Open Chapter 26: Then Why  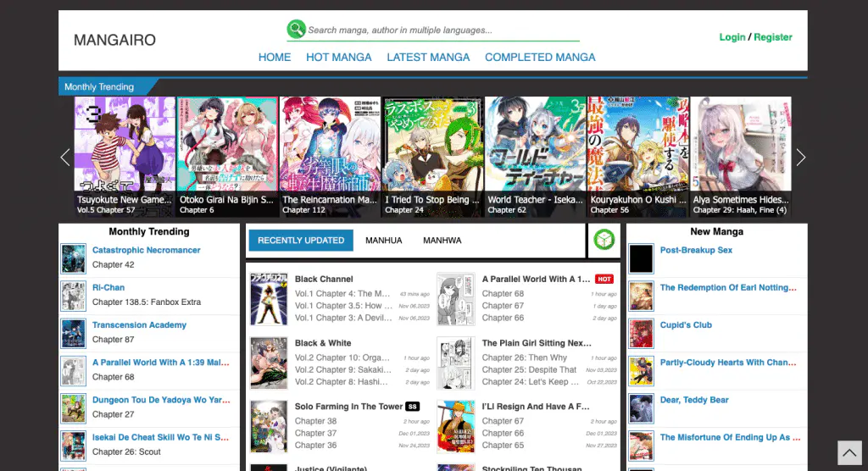(524, 357)
